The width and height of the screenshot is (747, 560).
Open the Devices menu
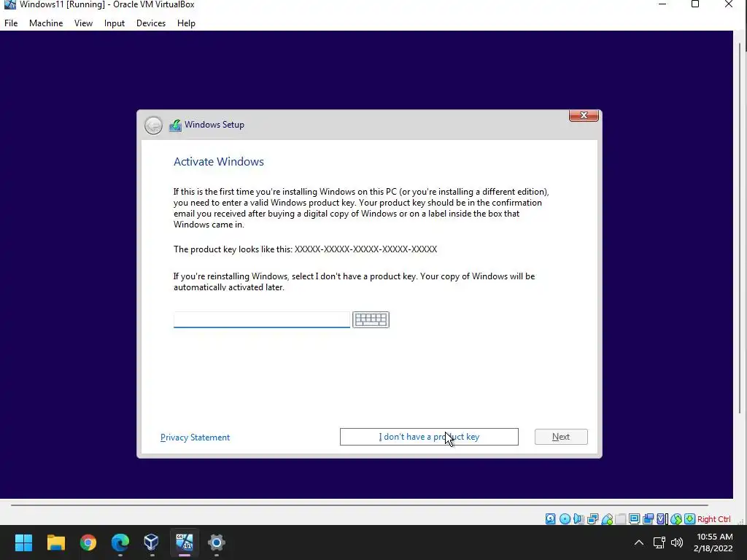(x=151, y=23)
